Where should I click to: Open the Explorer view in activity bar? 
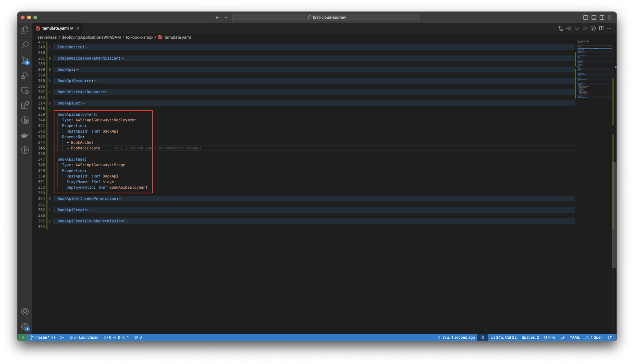[25, 30]
